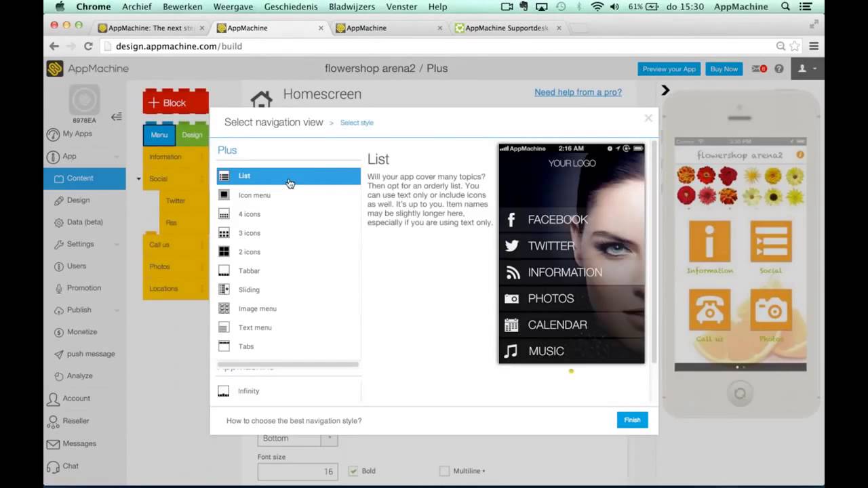Pick the 3 icons layout icon
868x488 pixels.
(224, 233)
